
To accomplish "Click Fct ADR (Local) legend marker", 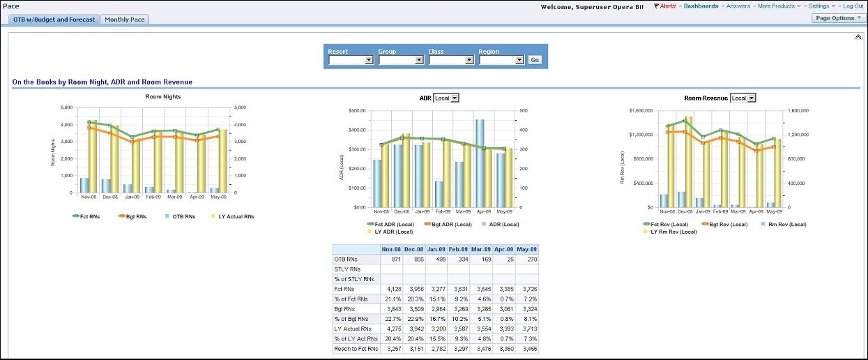I will coord(370,224).
